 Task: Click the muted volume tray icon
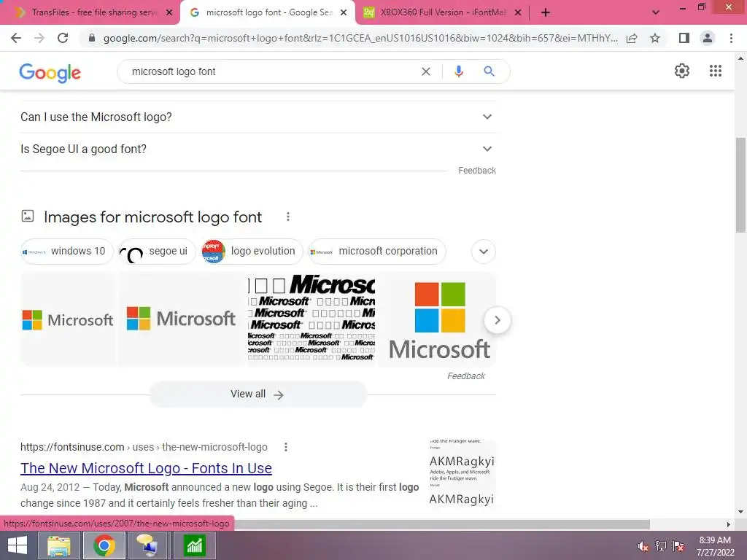coord(643,546)
